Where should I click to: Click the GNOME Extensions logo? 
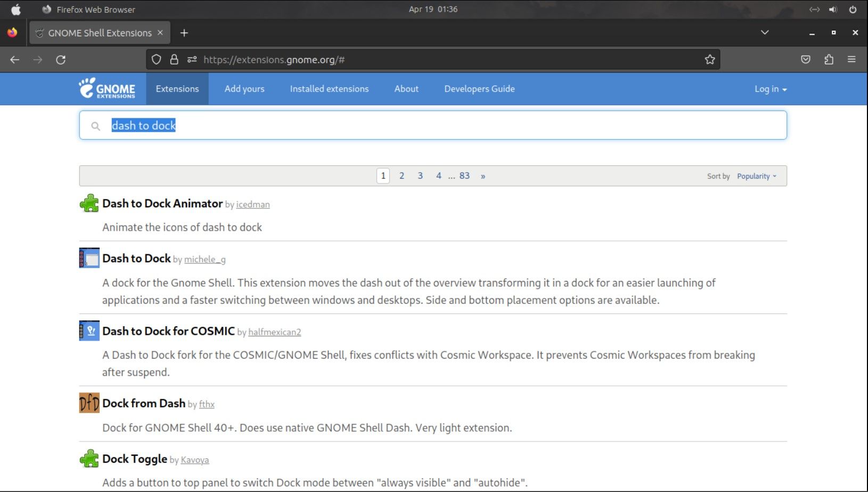click(x=107, y=88)
